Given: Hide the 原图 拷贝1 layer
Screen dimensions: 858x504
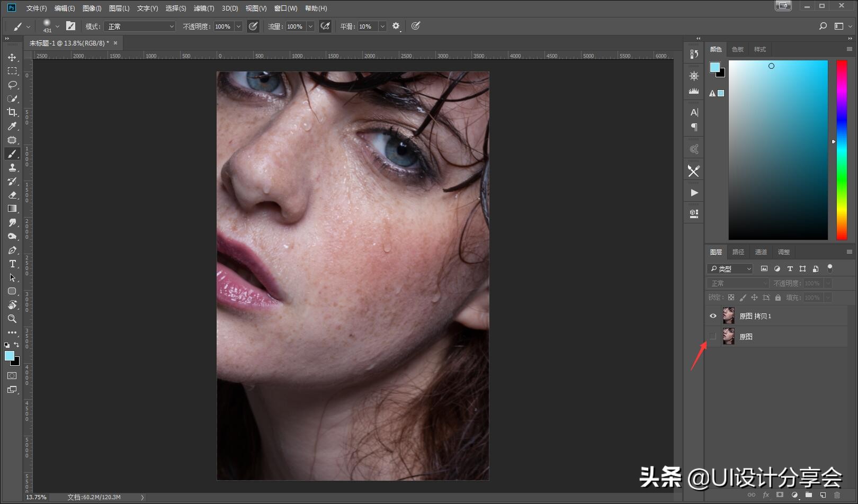Looking at the screenshot, I should [x=713, y=316].
